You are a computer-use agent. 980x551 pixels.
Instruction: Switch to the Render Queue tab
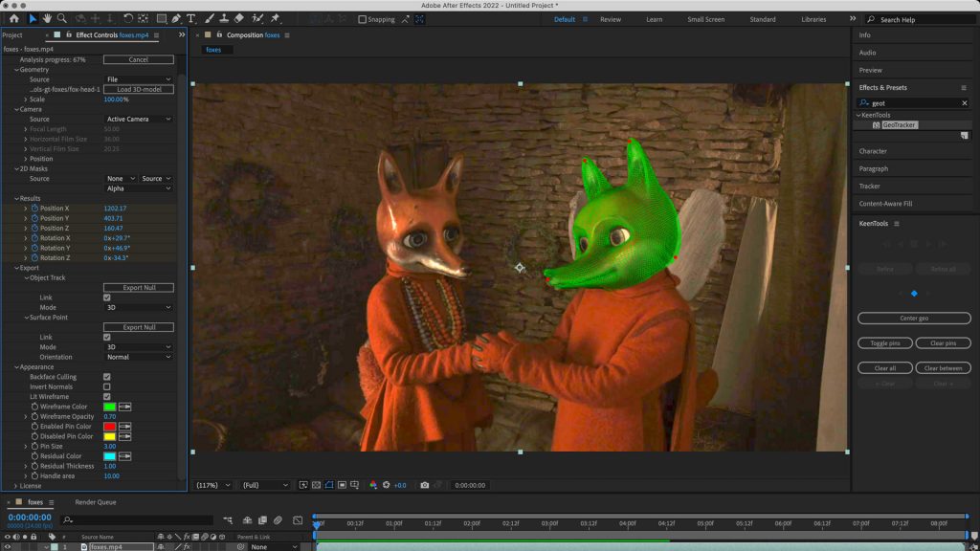pos(96,501)
